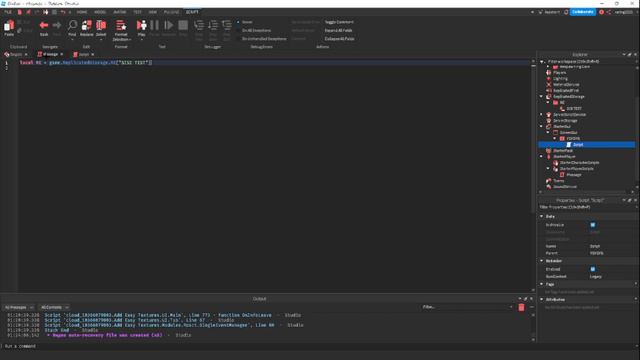
Task: Open the Message script document tab
Action: pos(50,54)
